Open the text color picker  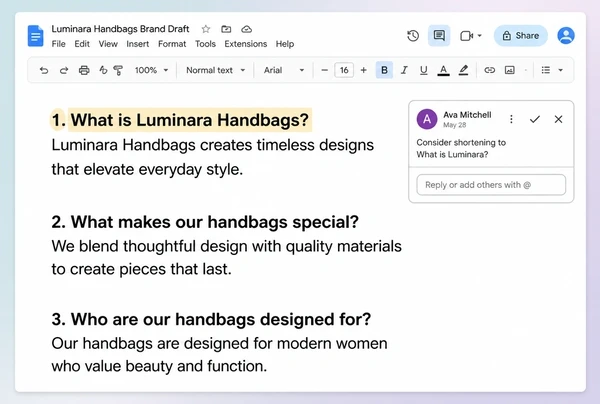[x=443, y=70]
